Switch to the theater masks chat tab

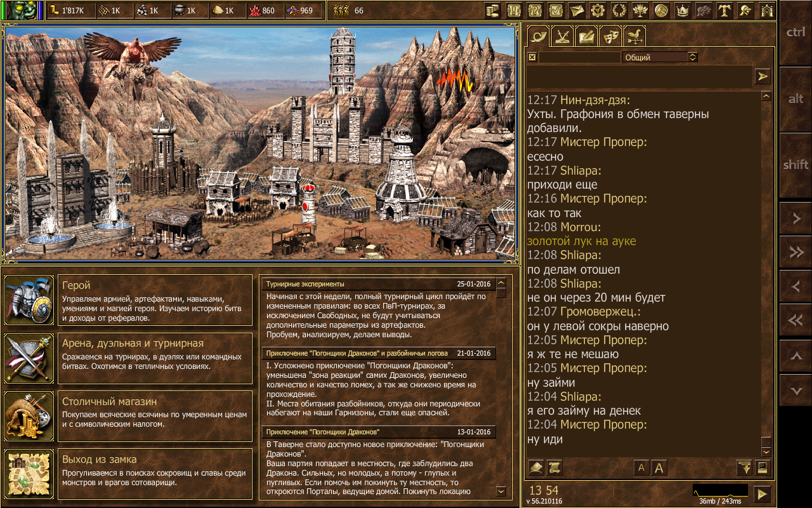click(611, 36)
